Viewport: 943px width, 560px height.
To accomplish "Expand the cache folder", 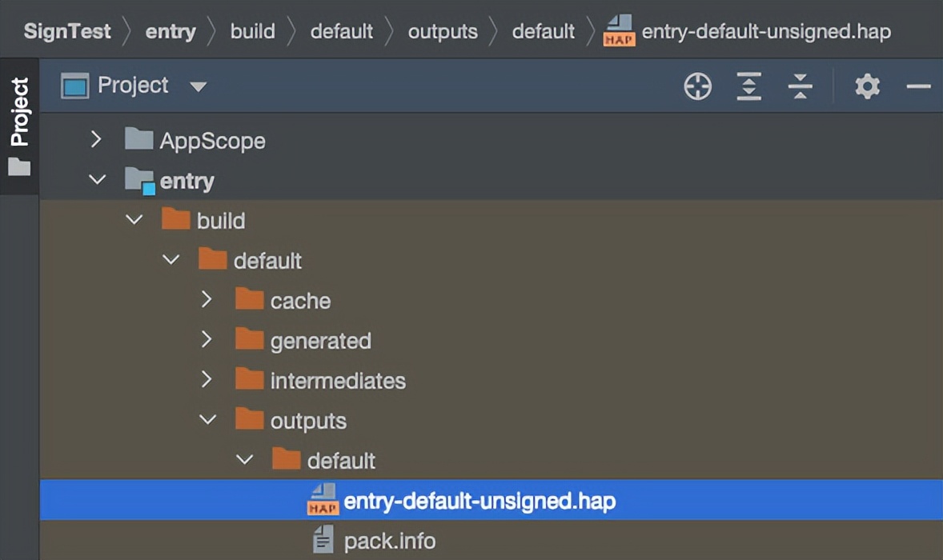I will [207, 300].
